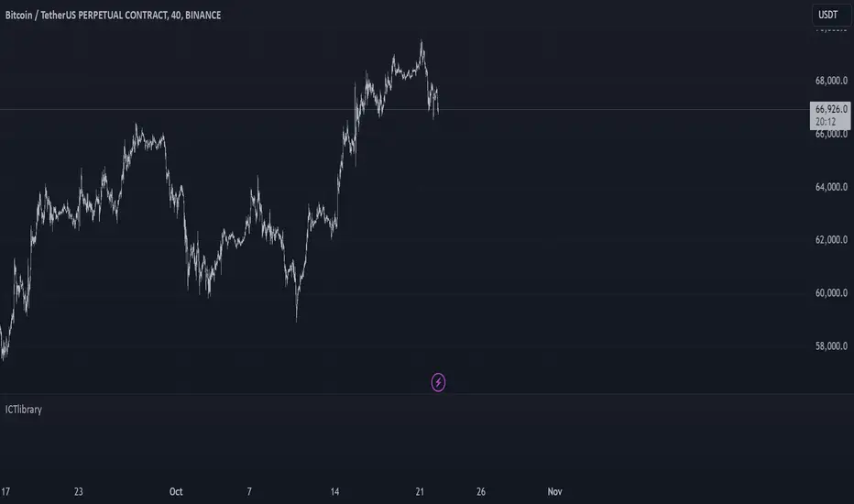Screen dimensions: 854x504
Task: Open the USDT currency selector
Action: coord(827,16)
